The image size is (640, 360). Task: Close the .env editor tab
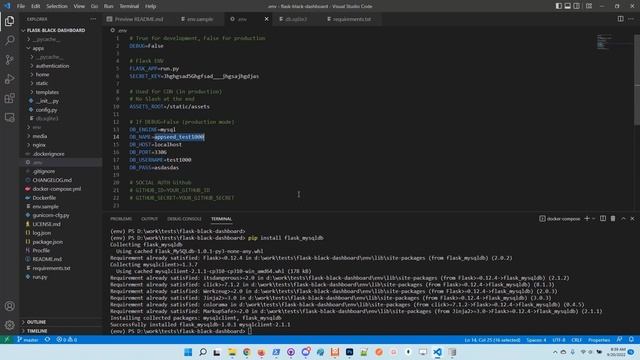[x=267, y=19]
